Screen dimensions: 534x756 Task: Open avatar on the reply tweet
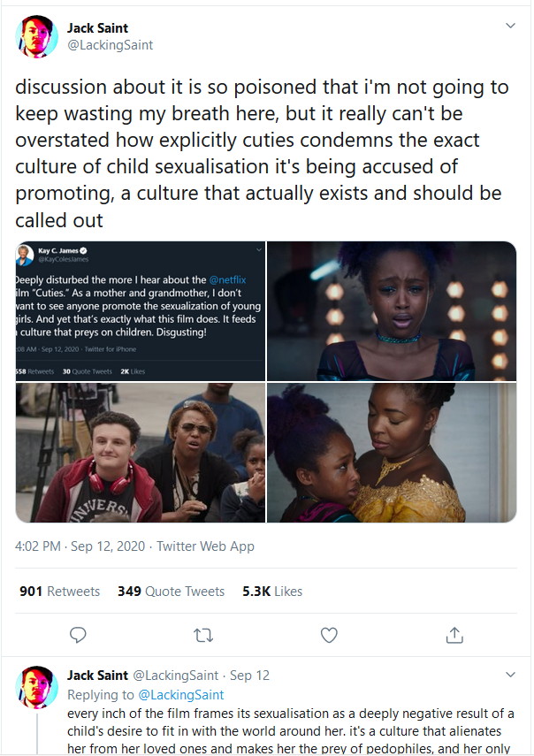tap(37, 687)
